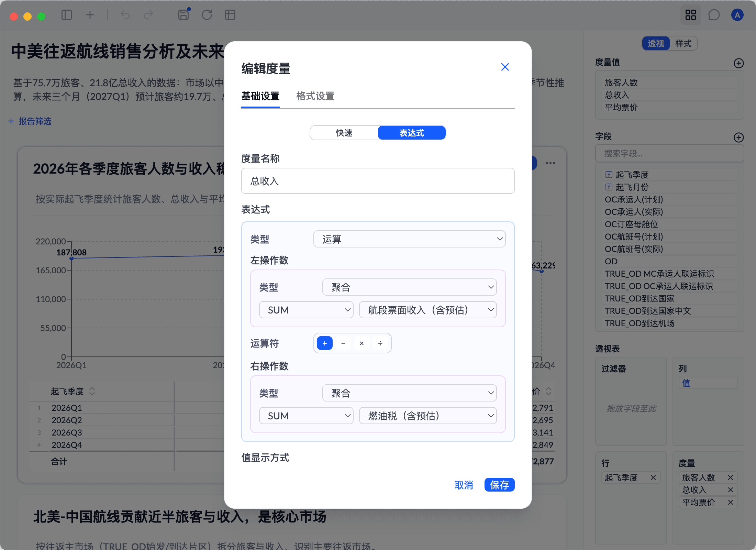756x550 pixels.
Task: Open the chart card three-dot menu
Action: tap(551, 163)
